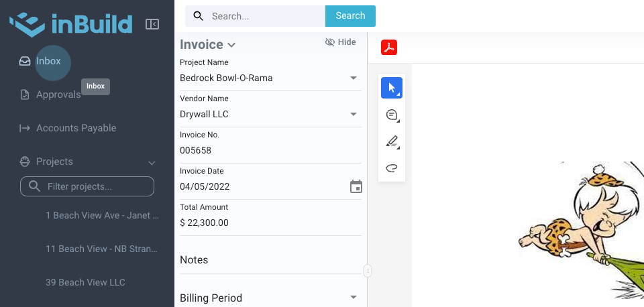The height and width of the screenshot is (307, 644).
Task: Open the Billing Period dropdown
Action: (x=354, y=298)
